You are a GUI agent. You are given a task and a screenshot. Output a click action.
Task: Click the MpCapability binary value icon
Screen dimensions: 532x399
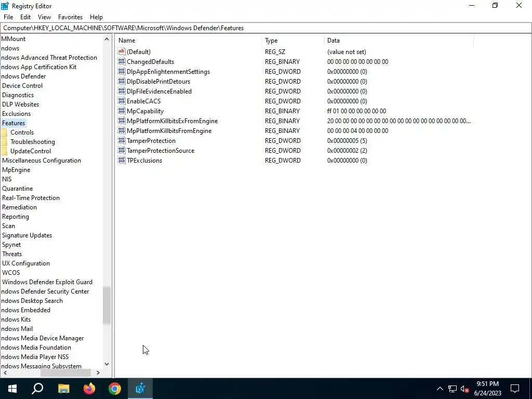pyautogui.click(x=122, y=111)
